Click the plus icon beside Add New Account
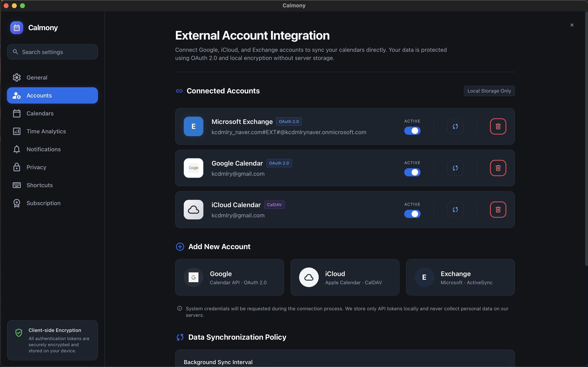The height and width of the screenshot is (367, 588). [x=180, y=247]
